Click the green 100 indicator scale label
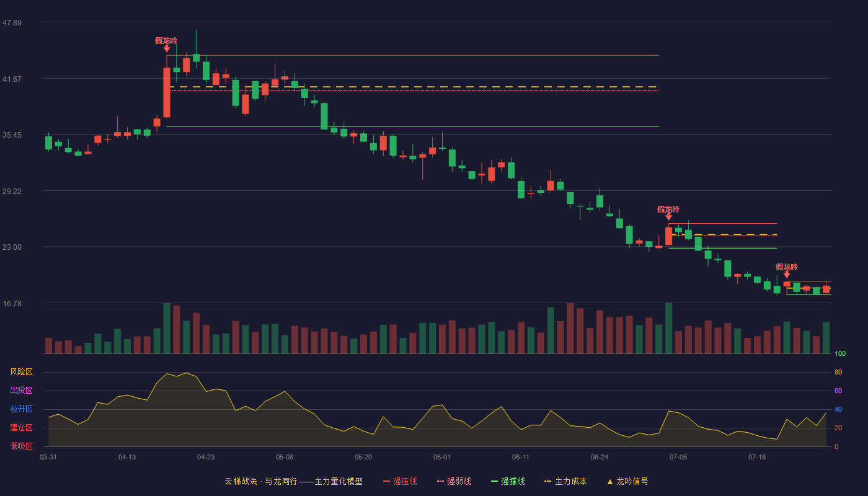Image resolution: width=868 pixels, height=496 pixels. pos(840,354)
